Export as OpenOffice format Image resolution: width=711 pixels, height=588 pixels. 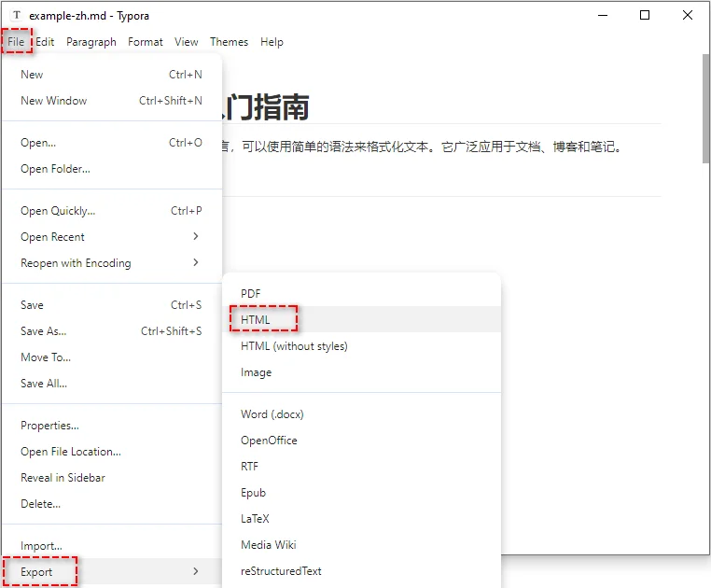click(x=361, y=441)
